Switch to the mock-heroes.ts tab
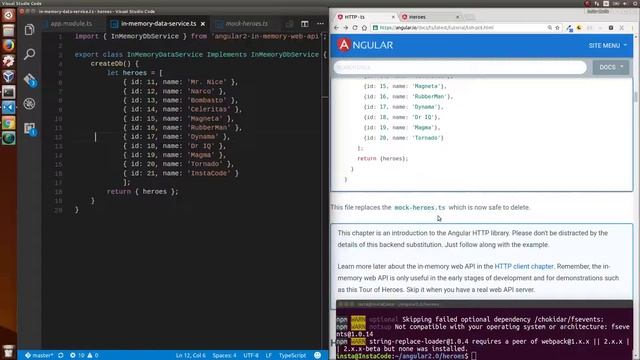The width and height of the screenshot is (640, 360). tap(247, 24)
